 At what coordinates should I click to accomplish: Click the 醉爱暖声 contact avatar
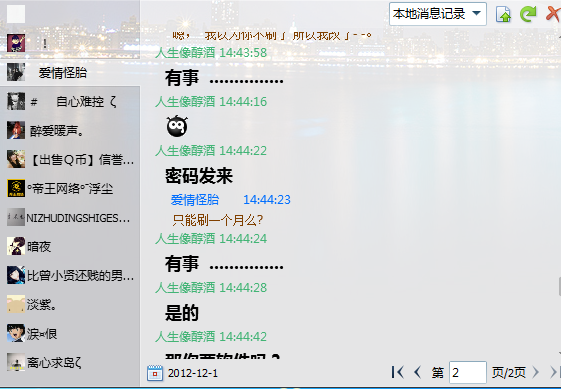pos(16,130)
